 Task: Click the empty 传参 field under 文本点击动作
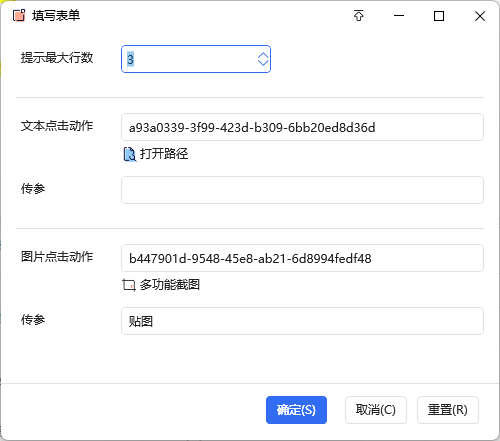pyautogui.click(x=302, y=190)
